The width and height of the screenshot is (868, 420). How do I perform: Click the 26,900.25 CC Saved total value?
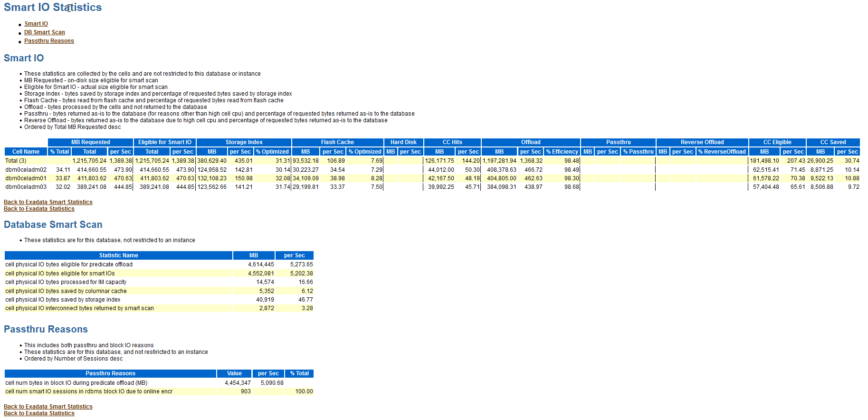coord(820,161)
